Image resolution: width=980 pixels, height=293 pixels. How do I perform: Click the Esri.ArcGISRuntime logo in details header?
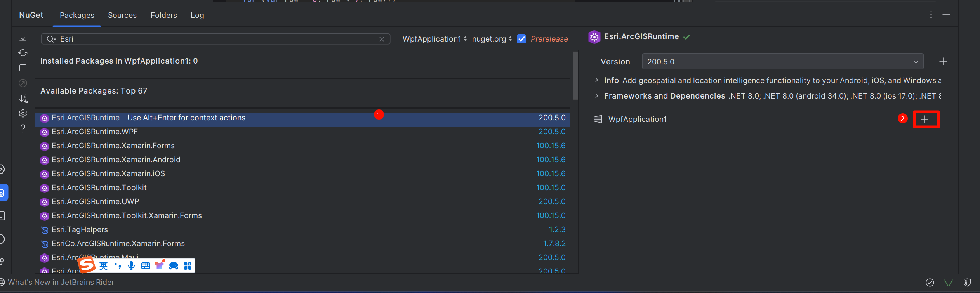click(594, 37)
